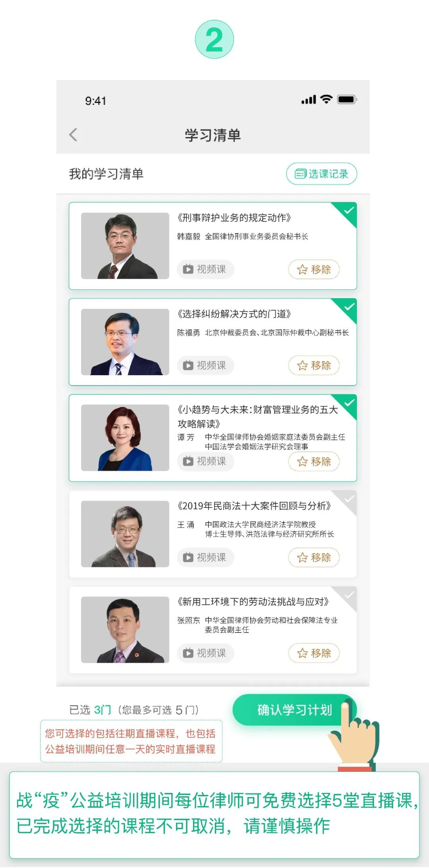Tap 视频课 tag on 2019年民商法 card
The width and height of the screenshot is (429, 868).
pos(205,557)
